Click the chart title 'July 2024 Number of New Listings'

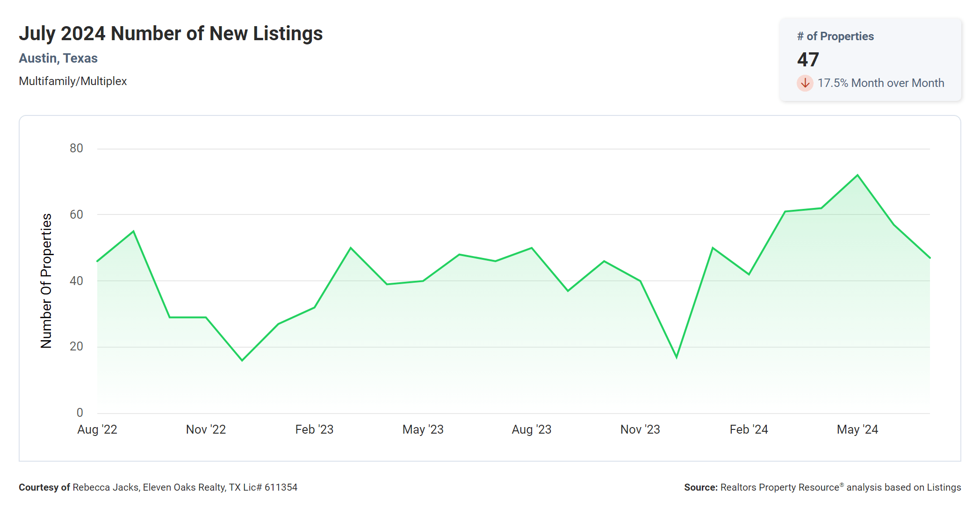coord(171,34)
